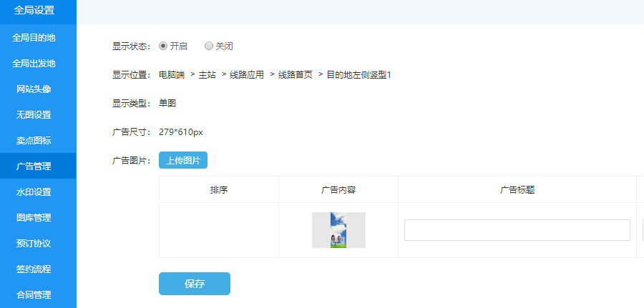
Task: Choose the 关闭 radio option
Action: tap(209, 46)
